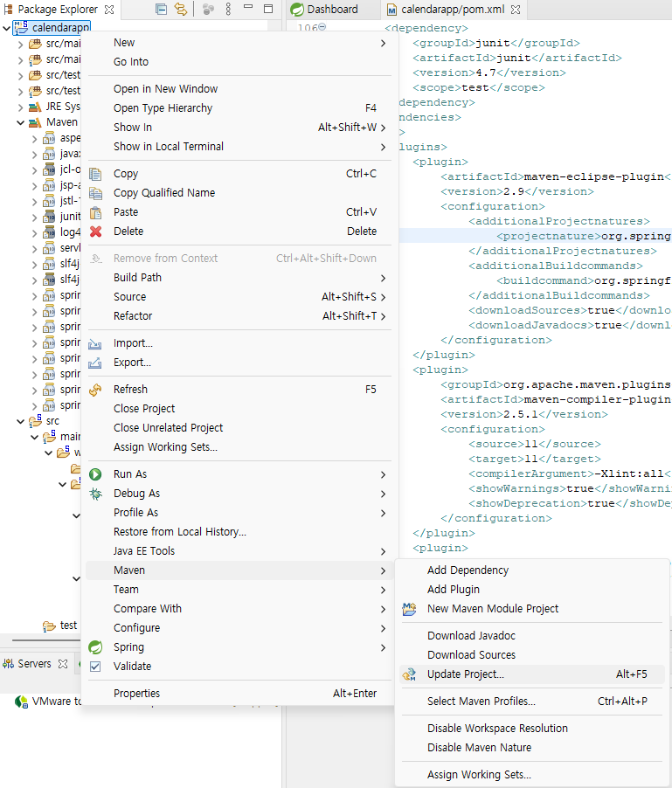
Task: Expand the Configure submenu arrow
Action: 383,629
